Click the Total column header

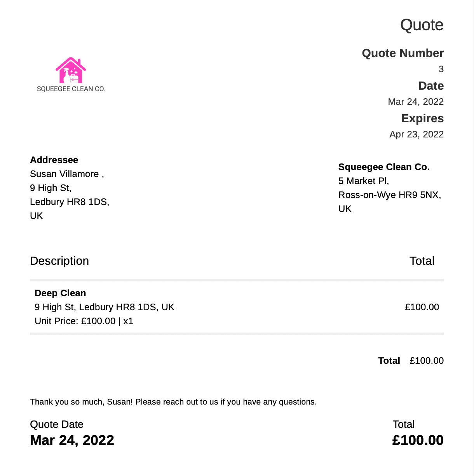(x=422, y=261)
